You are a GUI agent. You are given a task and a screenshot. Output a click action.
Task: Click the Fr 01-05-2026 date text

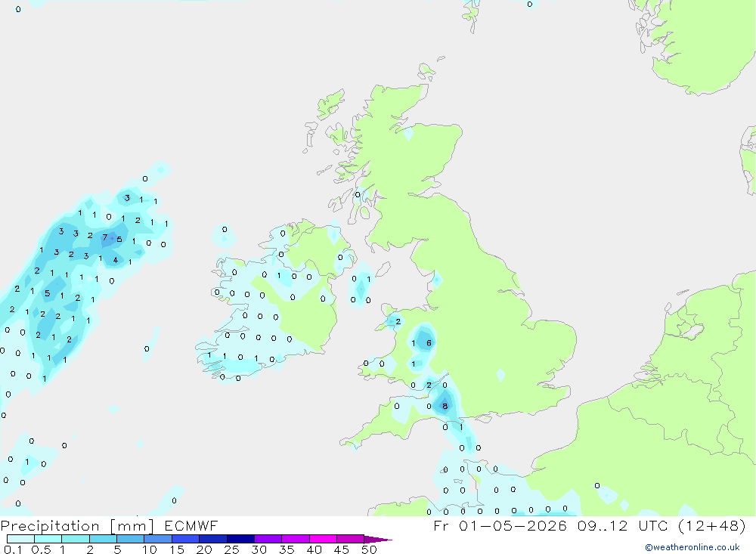pyautogui.click(x=500, y=525)
